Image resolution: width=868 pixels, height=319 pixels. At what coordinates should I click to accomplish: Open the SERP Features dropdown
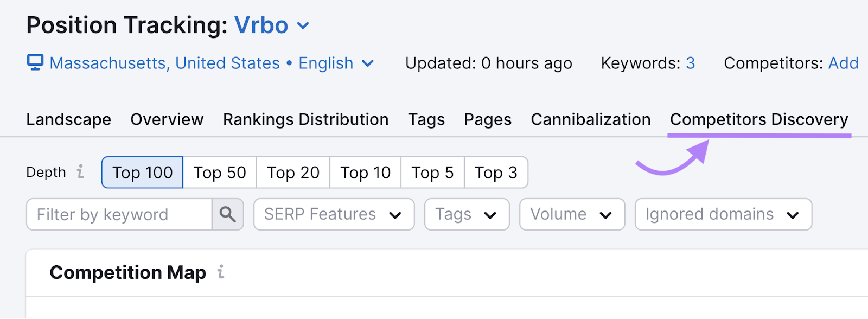pyautogui.click(x=334, y=215)
